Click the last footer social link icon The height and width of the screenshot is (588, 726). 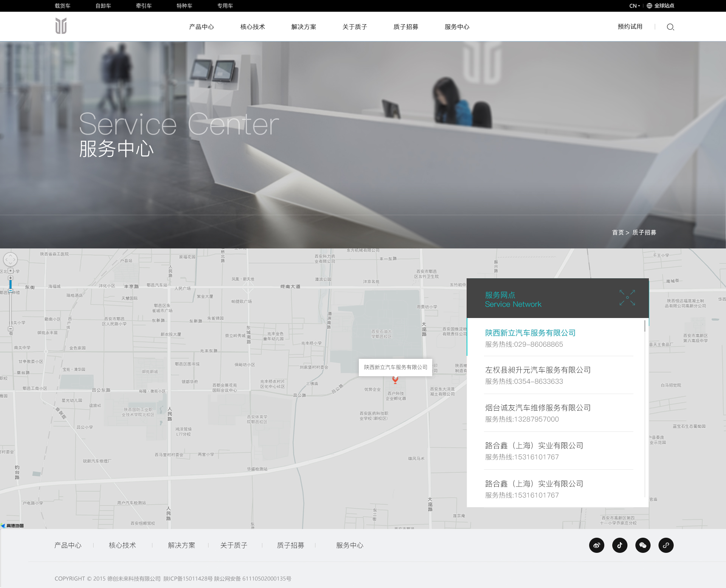[666, 545]
